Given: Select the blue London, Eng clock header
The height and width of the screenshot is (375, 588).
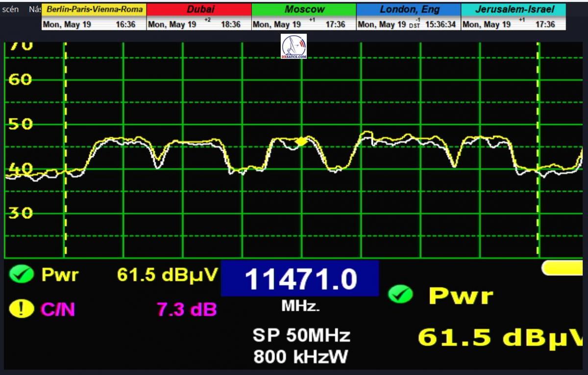Looking at the screenshot, I should pyautogui.click(x=409, y=9).
